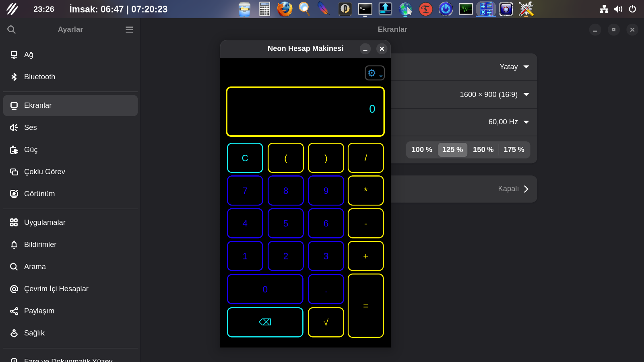Set display scale to 150 %

[x=483, y=150]
